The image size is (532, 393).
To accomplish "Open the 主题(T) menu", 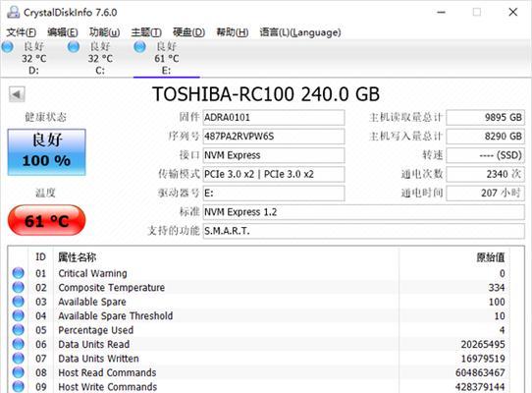I will (146, 32).
